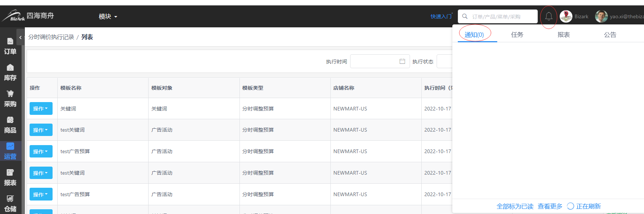The width and height of the screenshot is (644, 214).
Task: Switch to the 公告 tab
Action: pyautogui.click(x=610, y=35)
